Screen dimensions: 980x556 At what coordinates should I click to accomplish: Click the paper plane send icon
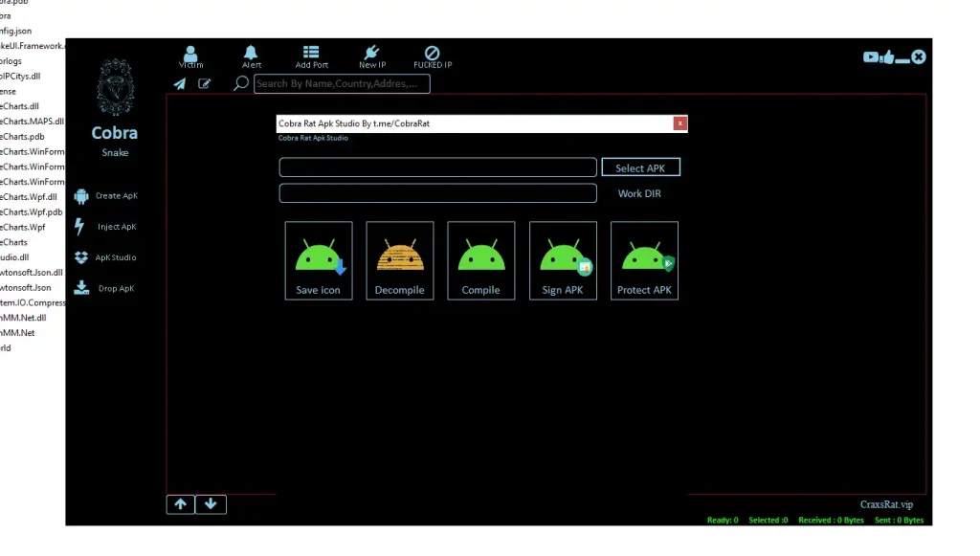coord(179,84)
